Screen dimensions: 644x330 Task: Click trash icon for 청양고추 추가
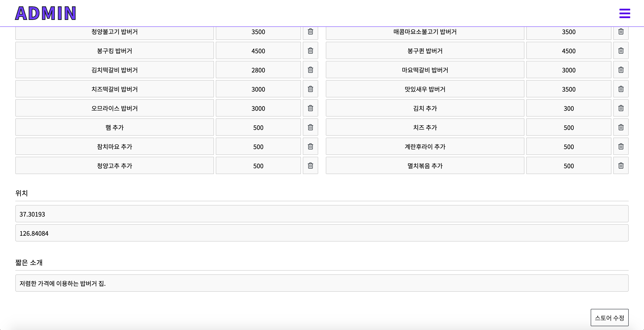[310, 166]
